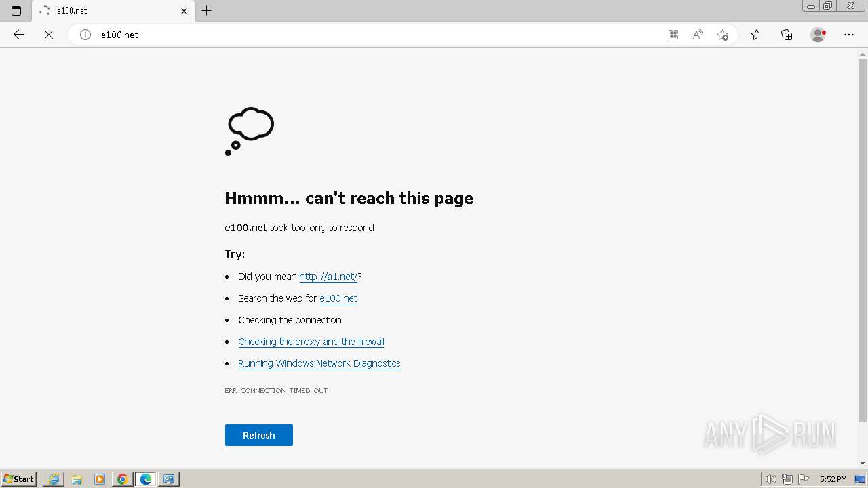Open network tray icon

coord(787,479)
